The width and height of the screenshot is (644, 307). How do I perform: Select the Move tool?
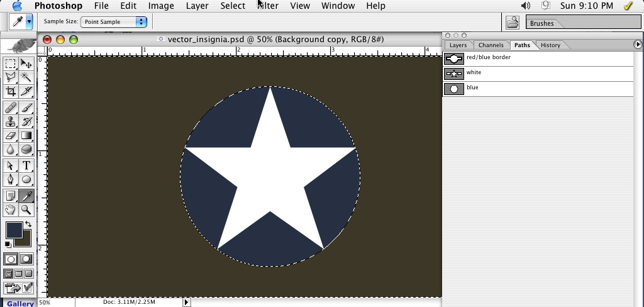pos(26,64)
